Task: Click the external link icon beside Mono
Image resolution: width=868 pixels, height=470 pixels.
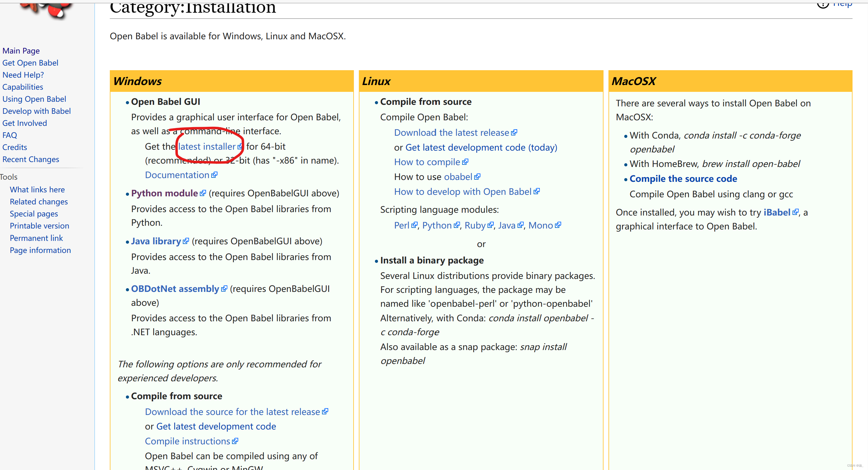Action: tap(558, 225)
